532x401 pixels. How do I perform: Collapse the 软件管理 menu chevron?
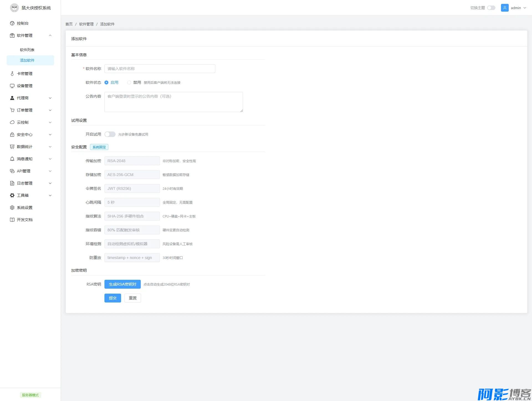point(50,35)
